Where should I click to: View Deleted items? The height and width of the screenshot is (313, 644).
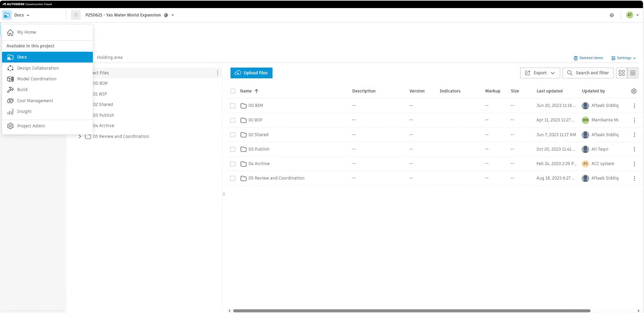tap(588, 58)
